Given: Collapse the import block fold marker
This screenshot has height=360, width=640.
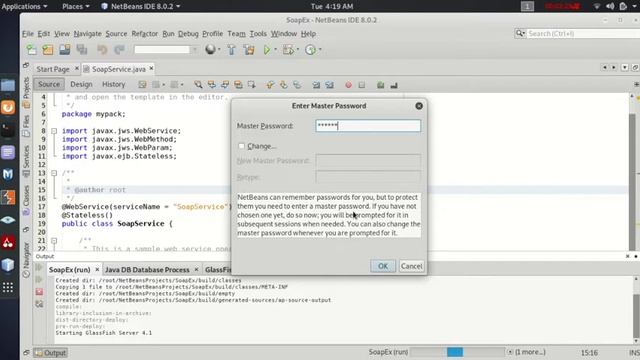Looking at the screenshot, I should [x=54, y=131].
